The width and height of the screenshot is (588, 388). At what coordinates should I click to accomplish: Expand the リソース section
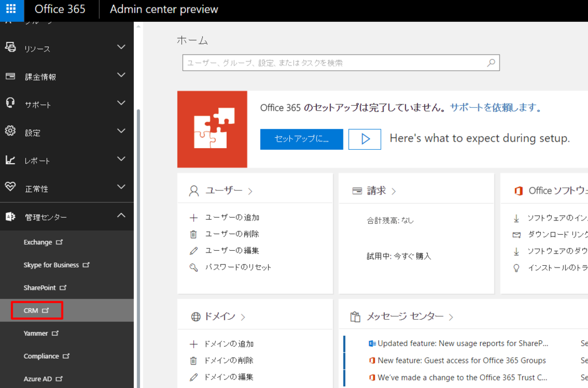[121, 47]
